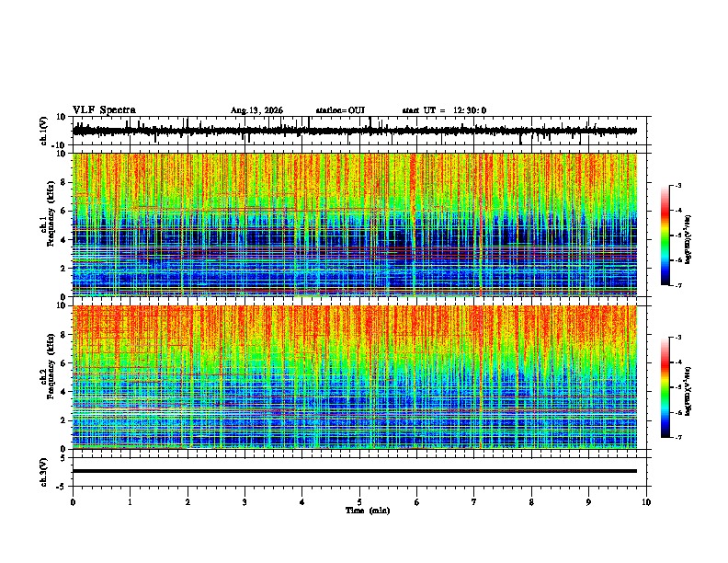This screenshot has height=563, width=728.
Task: Click tick label 2 on the Time axis
Action: pyautogui.click(x=188, y=502)
